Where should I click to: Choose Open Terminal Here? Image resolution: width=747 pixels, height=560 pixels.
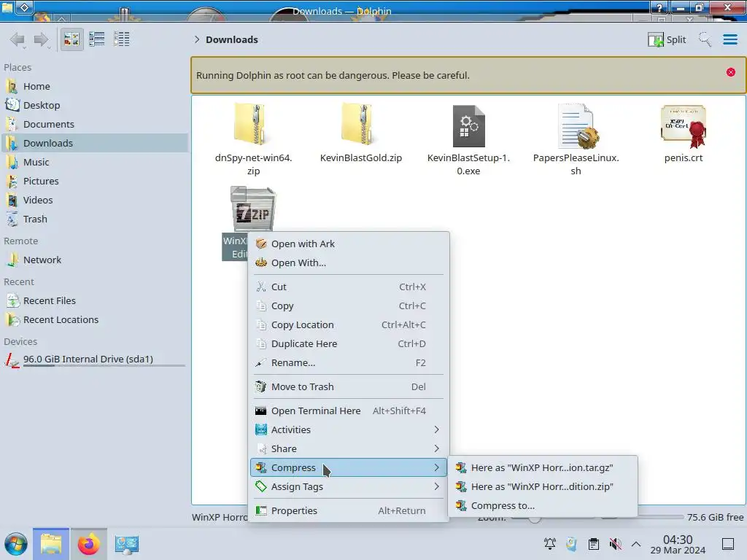coord(348,411)
